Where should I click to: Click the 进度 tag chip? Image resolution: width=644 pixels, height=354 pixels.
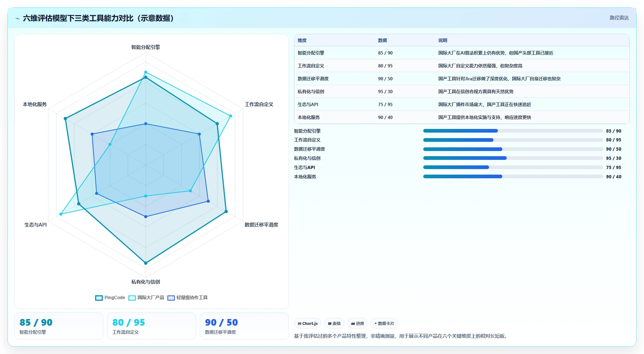click(x=357, y=323)
